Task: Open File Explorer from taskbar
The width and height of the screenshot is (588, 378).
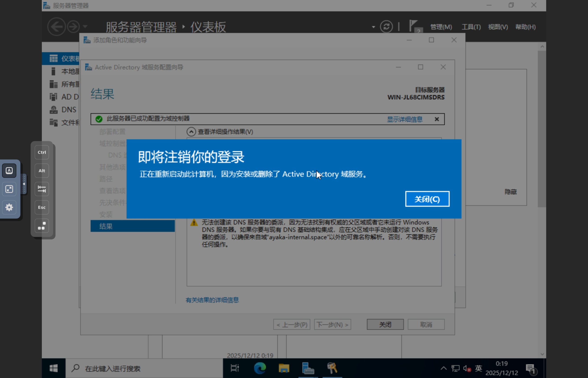Action: 284,368
